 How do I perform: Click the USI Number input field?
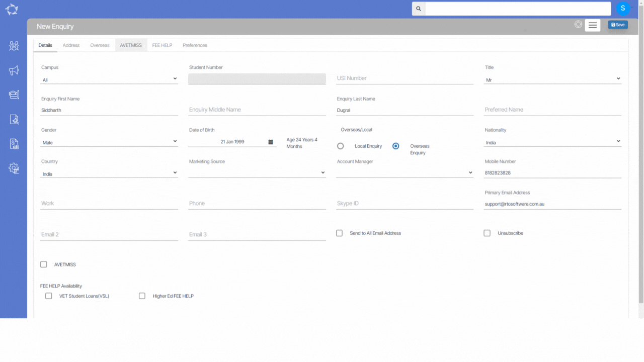click(x=405, y=78)
